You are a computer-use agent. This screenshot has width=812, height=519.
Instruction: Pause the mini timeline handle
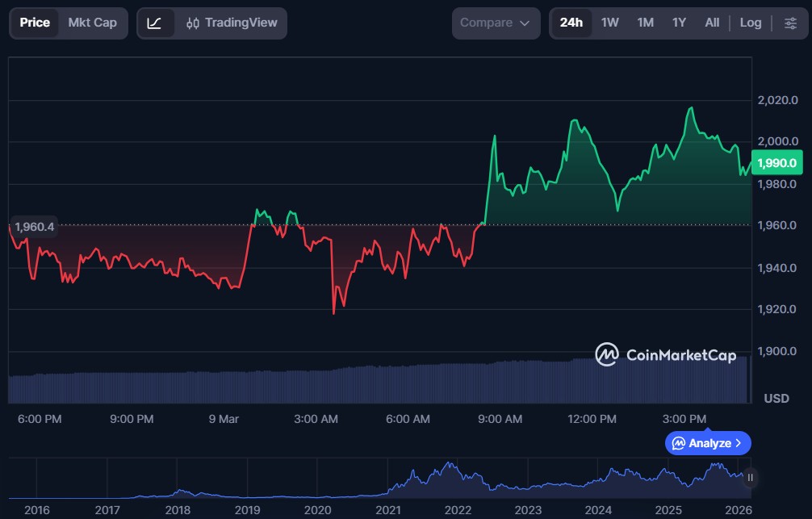click(x=750, y=478)
